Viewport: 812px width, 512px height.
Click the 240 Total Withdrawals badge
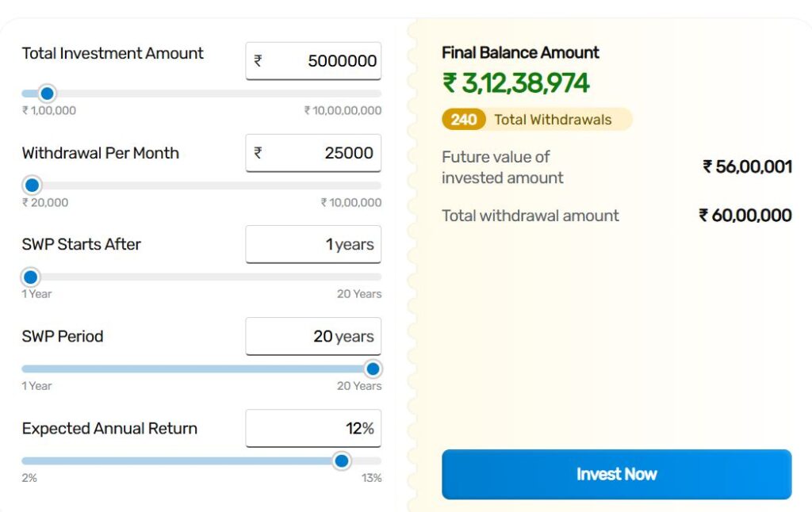[537, 120]
